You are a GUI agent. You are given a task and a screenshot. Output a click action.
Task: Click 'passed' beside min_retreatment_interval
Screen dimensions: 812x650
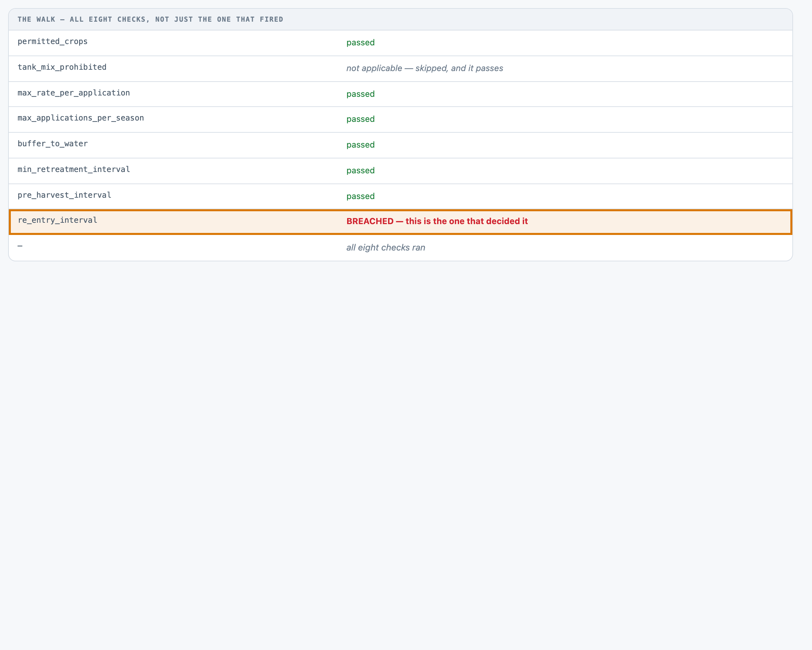(360, 170)
